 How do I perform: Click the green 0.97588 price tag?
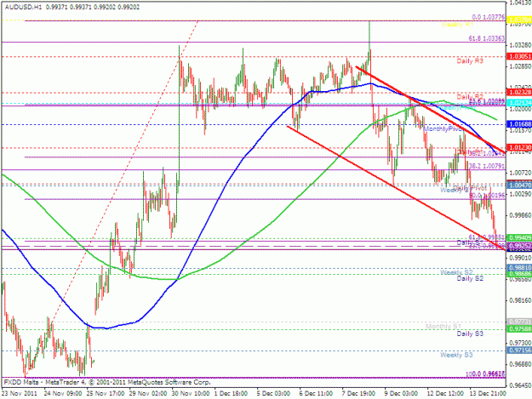[x=519, y=329]
